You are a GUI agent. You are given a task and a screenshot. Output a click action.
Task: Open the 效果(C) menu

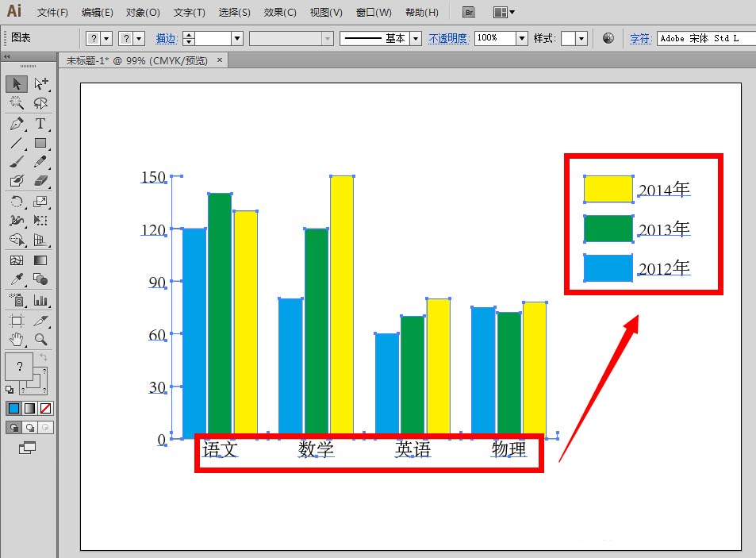coord(280,12)
